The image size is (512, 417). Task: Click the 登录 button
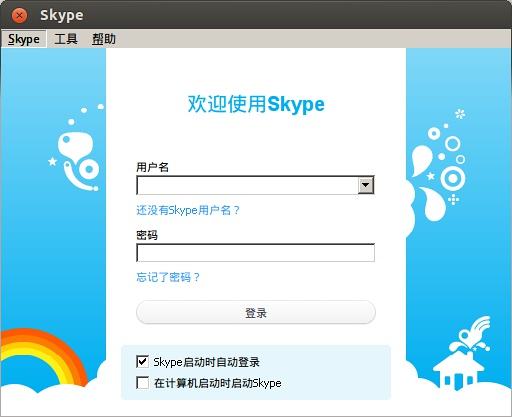coord(256,312)
